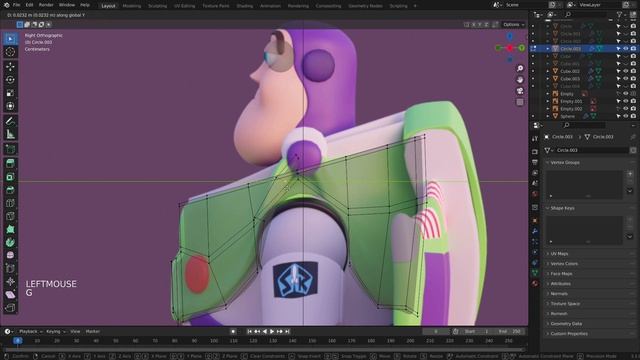Pick the Bevel tool
The image size is (640, 360).
click(x=10, y=190)
